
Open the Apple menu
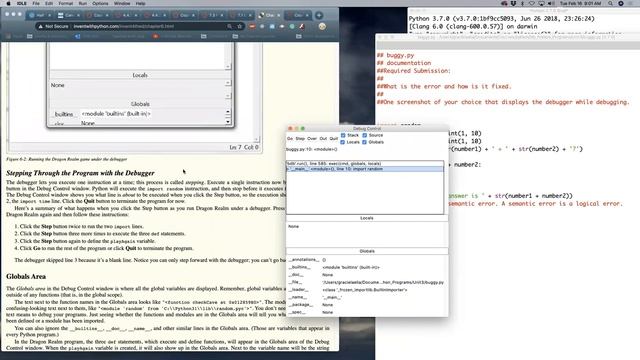click(8, 3)
